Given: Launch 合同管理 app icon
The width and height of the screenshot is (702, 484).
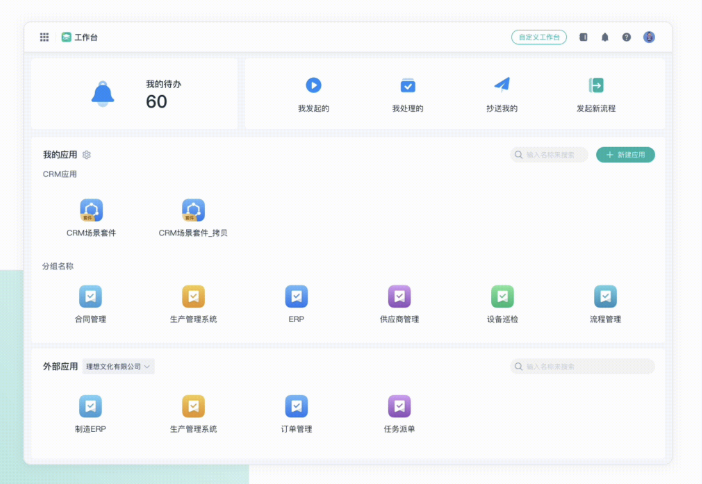Looking at the screenshot, I should (x=90, y=296).
